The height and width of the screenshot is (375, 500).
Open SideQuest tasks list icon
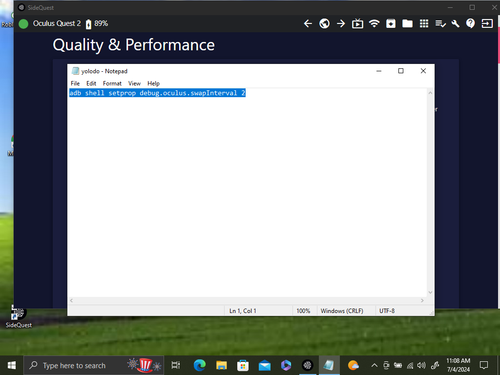click(x=440, y=24)
